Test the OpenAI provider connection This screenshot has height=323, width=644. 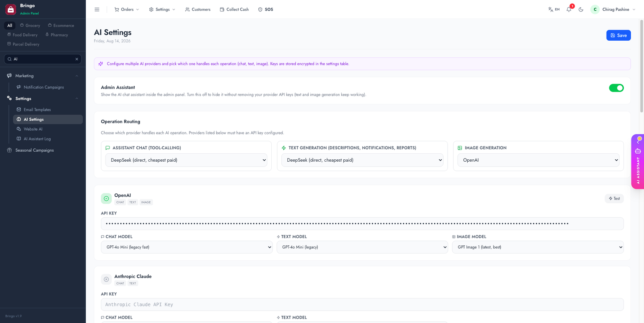pyautogui.click(x=614, y=198)
